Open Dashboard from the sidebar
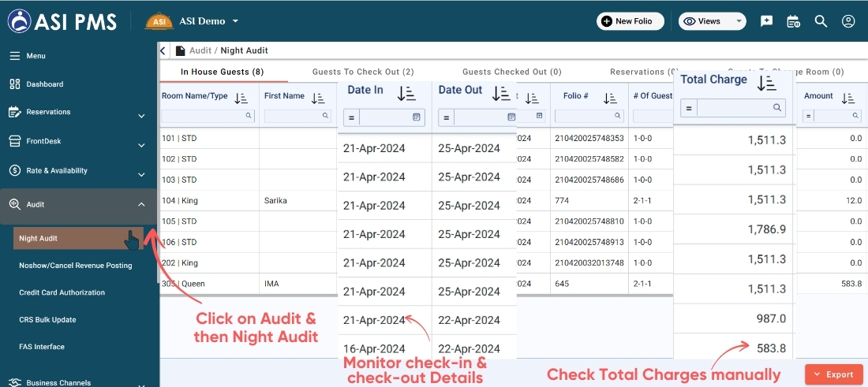 pyautogui.click(x=45, y=84)
